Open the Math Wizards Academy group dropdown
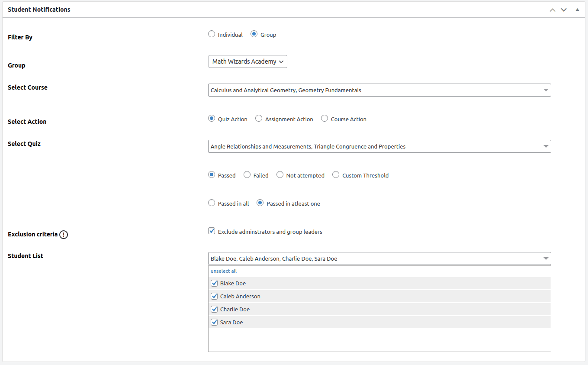The image size is (588, 365). pos(247,61)
